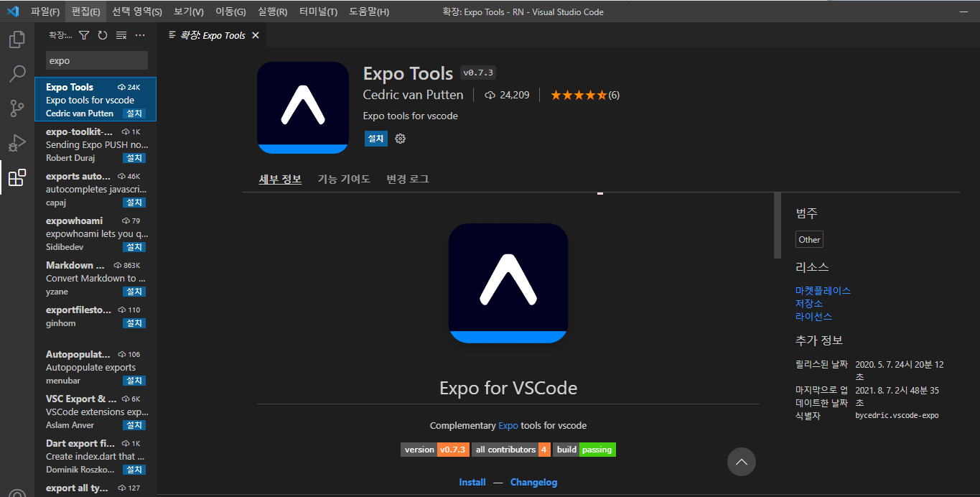Click the readme vertical scrollbar thumb

[x=778, y=225]
